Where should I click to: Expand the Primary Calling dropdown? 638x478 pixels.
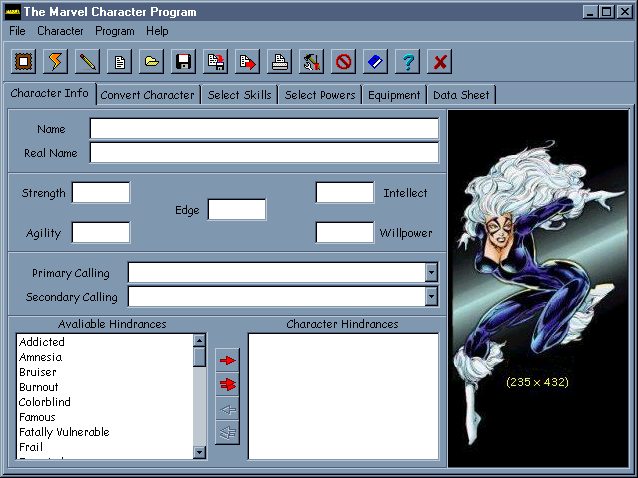(431, 273)
